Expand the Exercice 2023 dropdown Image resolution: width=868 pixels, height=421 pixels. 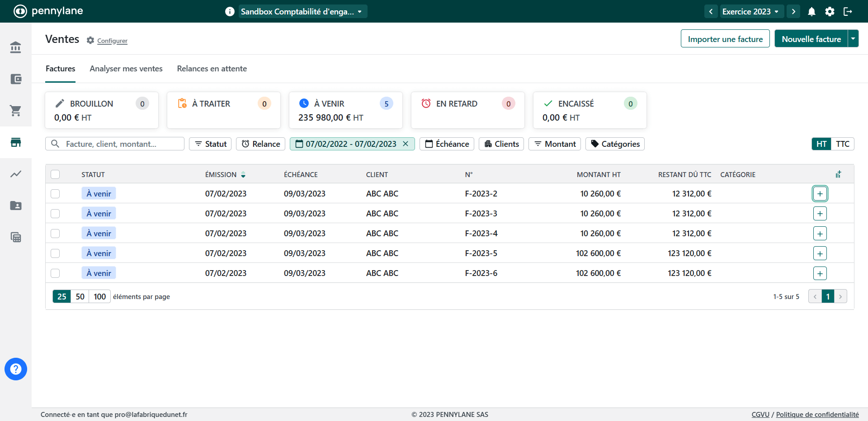point(750,12)
